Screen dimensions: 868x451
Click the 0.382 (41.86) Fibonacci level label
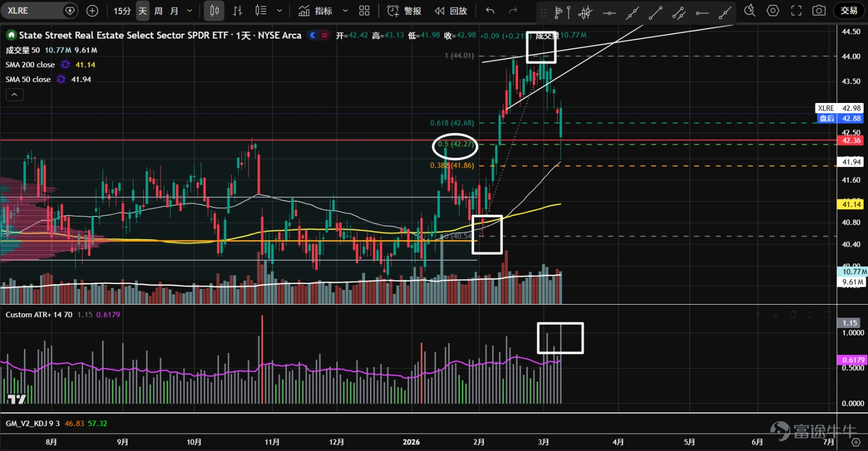click(452, 165)
